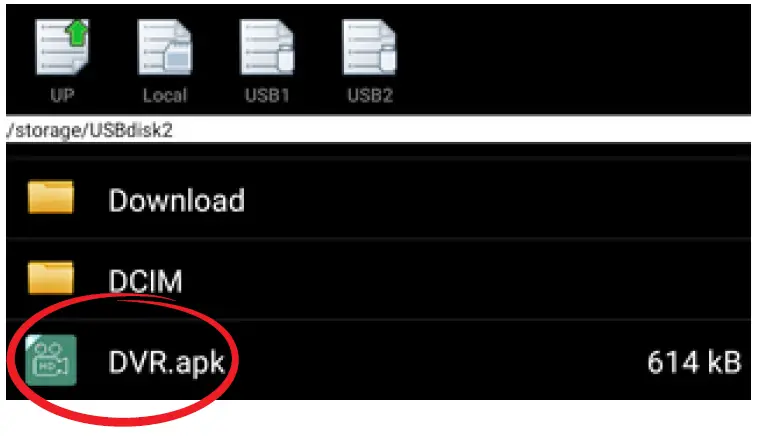
Task: Click the "Local" text label
Action: click(x=165, y=95)
